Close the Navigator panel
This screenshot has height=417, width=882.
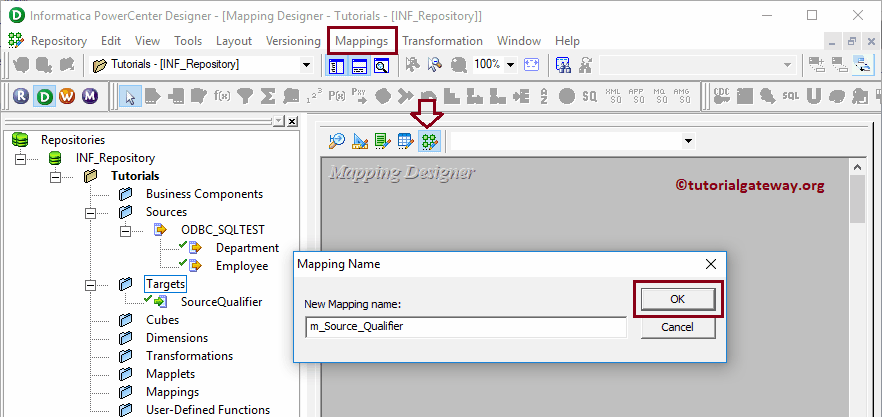[292, 122]
